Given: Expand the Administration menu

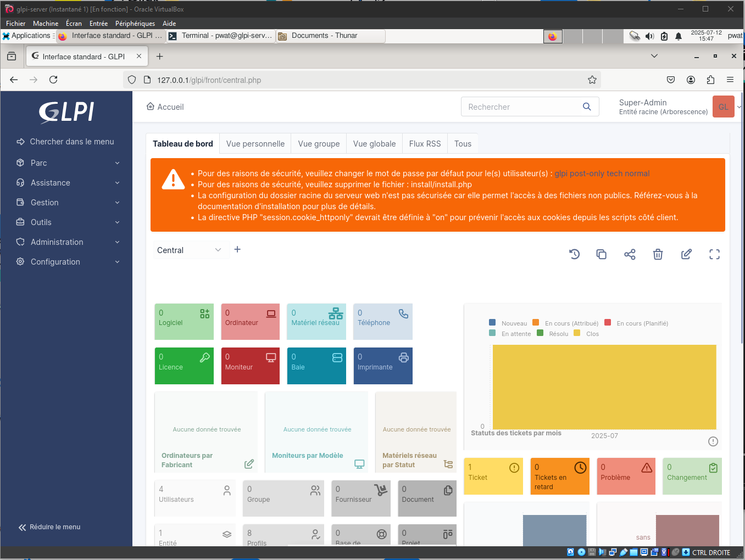Looking at the screenshot, I should (x=68, y=242).
